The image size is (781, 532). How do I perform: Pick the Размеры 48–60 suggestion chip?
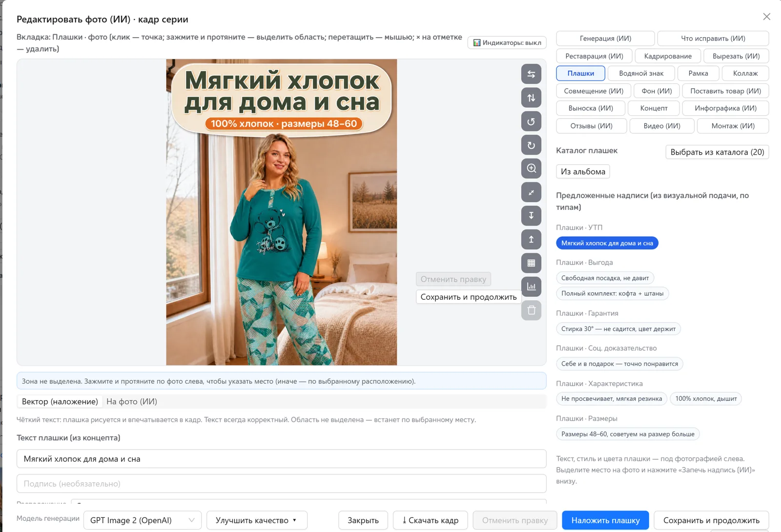[x=628, y=434]
